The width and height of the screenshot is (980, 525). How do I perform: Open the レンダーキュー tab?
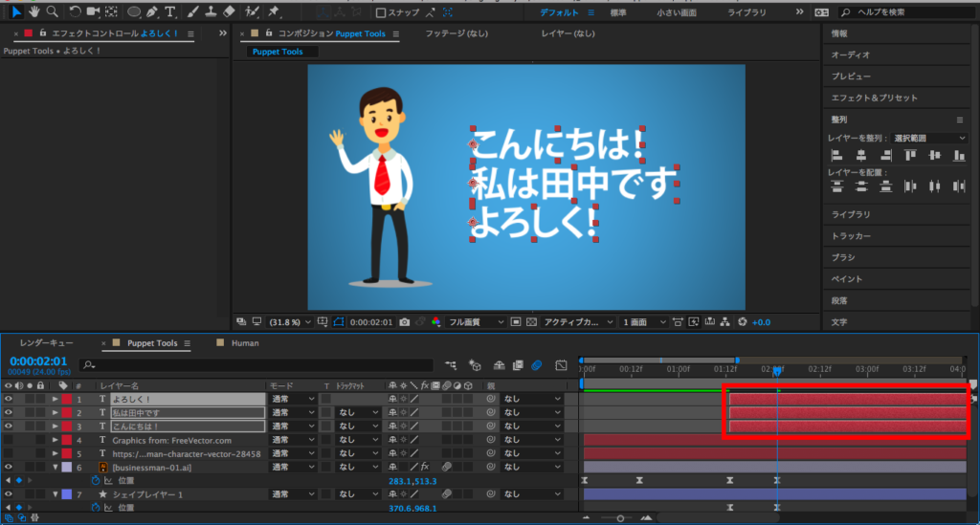pos(46,342)
